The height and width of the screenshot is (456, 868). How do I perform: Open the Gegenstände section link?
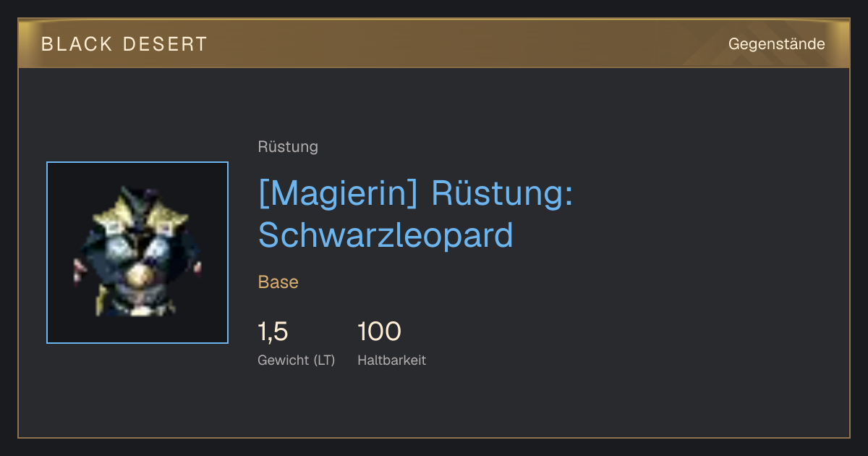776,44
